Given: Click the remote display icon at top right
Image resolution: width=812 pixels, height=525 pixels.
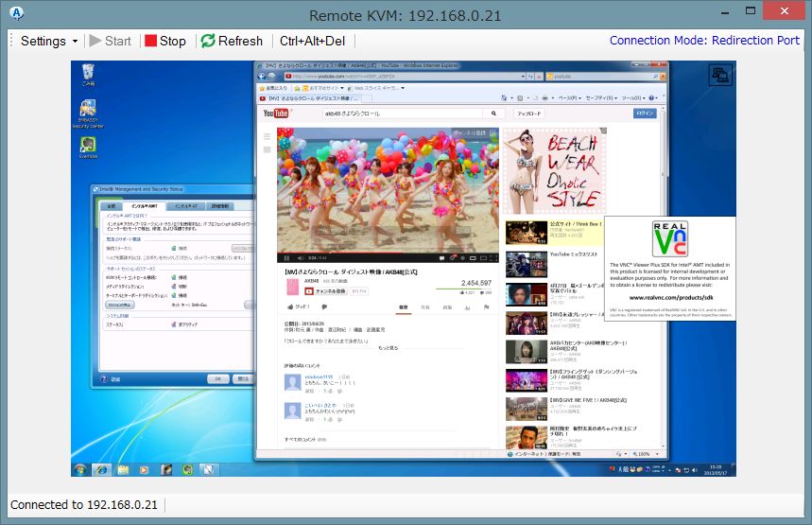Looking at the screenshot, I should 720,75.
